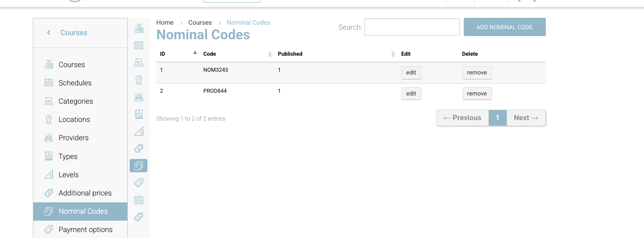Click the Schedules calendar icon in the icon strip
Viewport: 644px width, 238px height.
tap(139, 45)
